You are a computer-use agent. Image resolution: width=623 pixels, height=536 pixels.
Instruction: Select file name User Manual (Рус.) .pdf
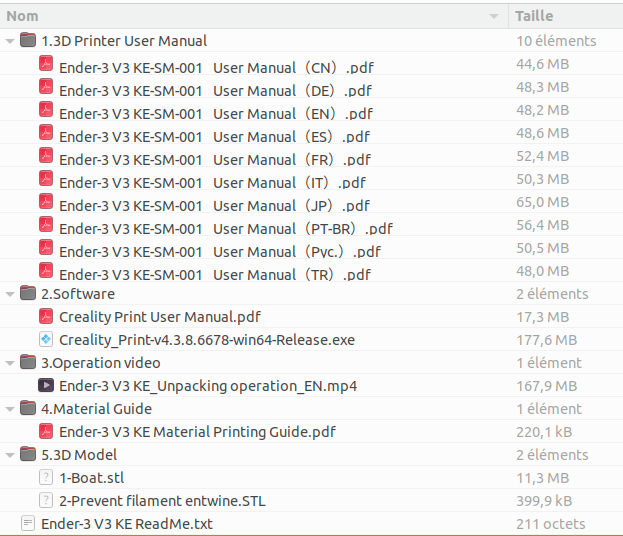pyautogui.click(x=220, y=252)
